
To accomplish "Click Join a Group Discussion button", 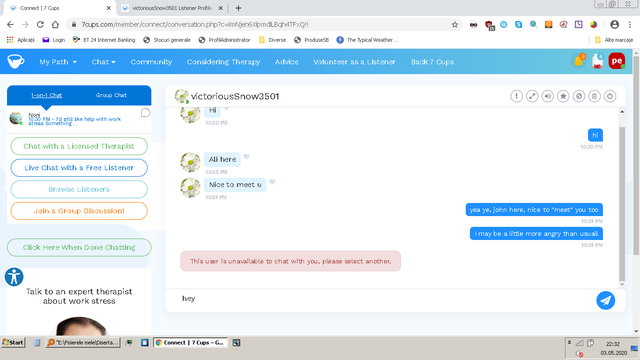I will coord(79,211).
